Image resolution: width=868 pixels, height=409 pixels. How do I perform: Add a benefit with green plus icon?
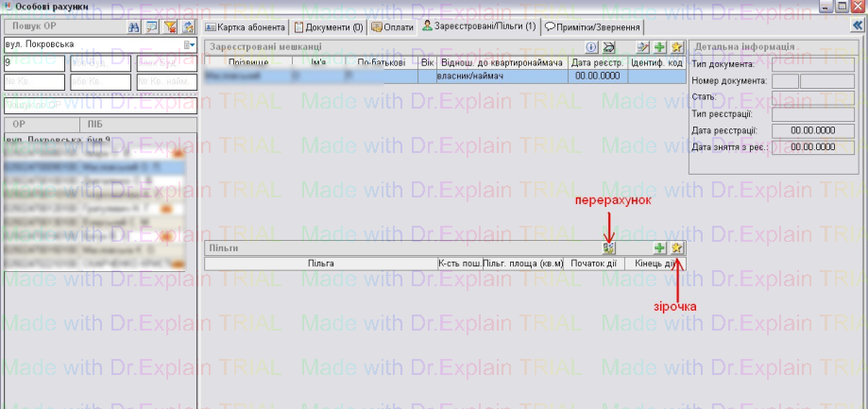coord(659,247)
